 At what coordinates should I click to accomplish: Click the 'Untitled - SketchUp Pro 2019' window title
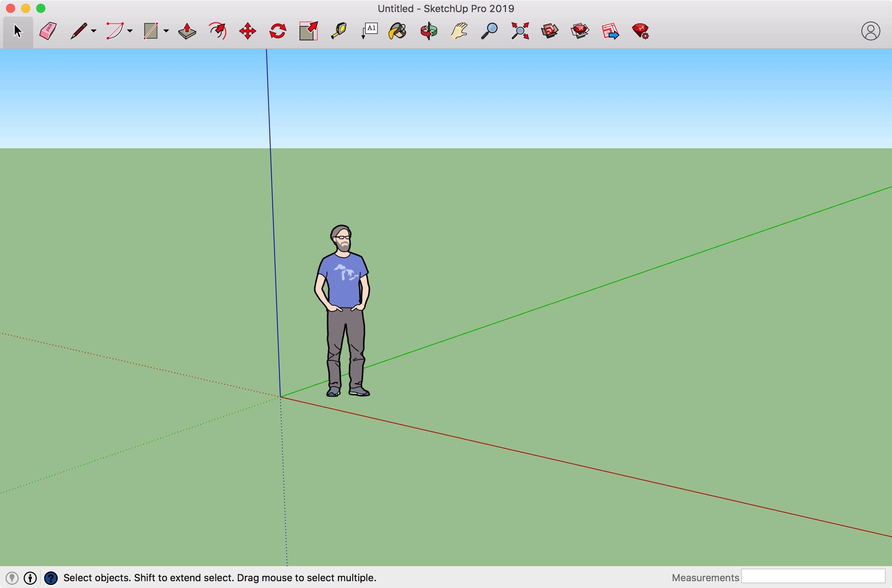[x=446, y=8]
